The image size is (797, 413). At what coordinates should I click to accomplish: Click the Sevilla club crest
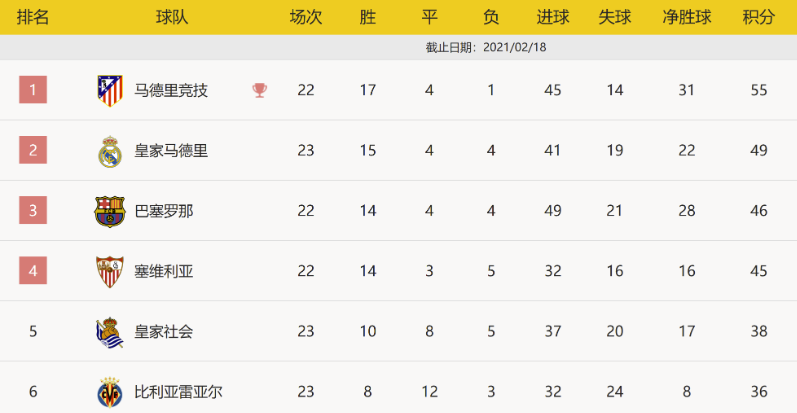pos(108,271)
